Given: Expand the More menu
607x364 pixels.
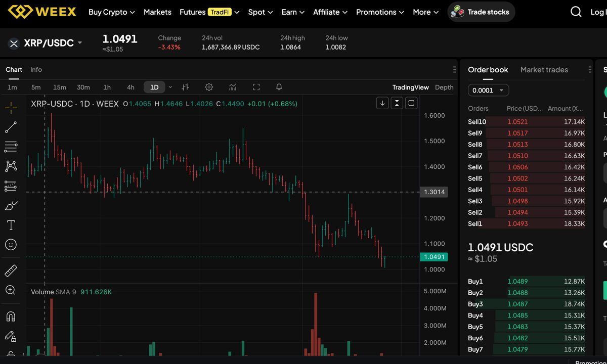Looking at the screenshot, I should pyautogui.click(x=425, y=12).
